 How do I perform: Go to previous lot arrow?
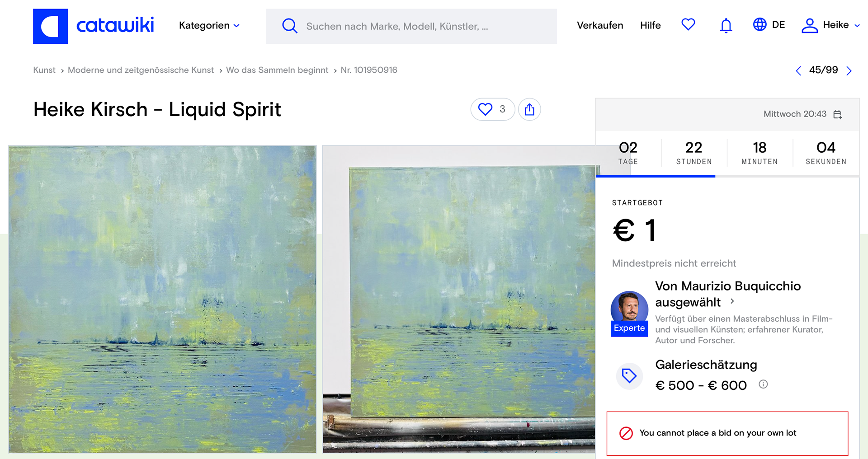798,70
